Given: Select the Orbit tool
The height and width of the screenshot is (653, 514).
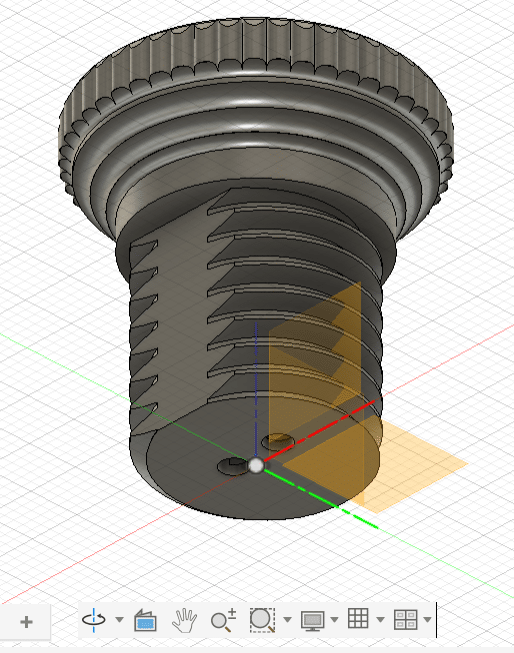Looking at the screenshot, I should pos(94,620).
